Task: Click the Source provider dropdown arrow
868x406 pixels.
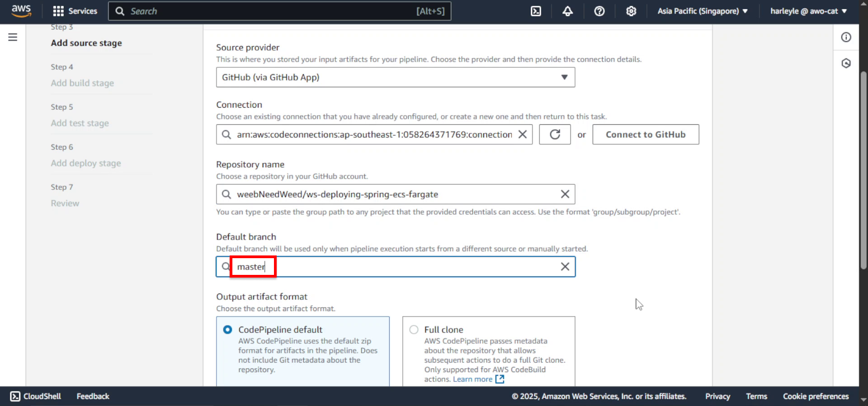Action: point(564,77)
